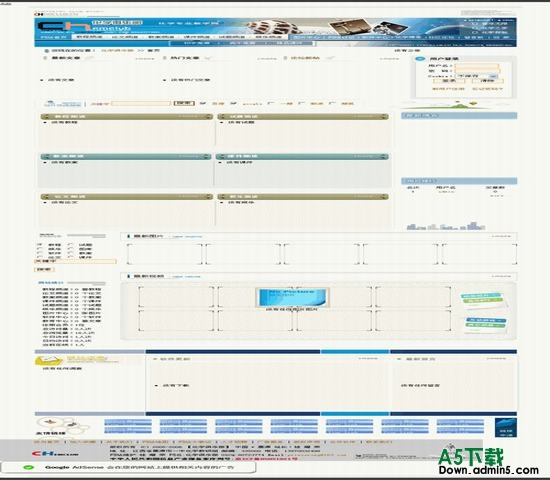Toggle the 文章 checkbox after 搜索 button
Viewport: 550px width, 480px height.
pyautogui.click(x=202, y=103)
